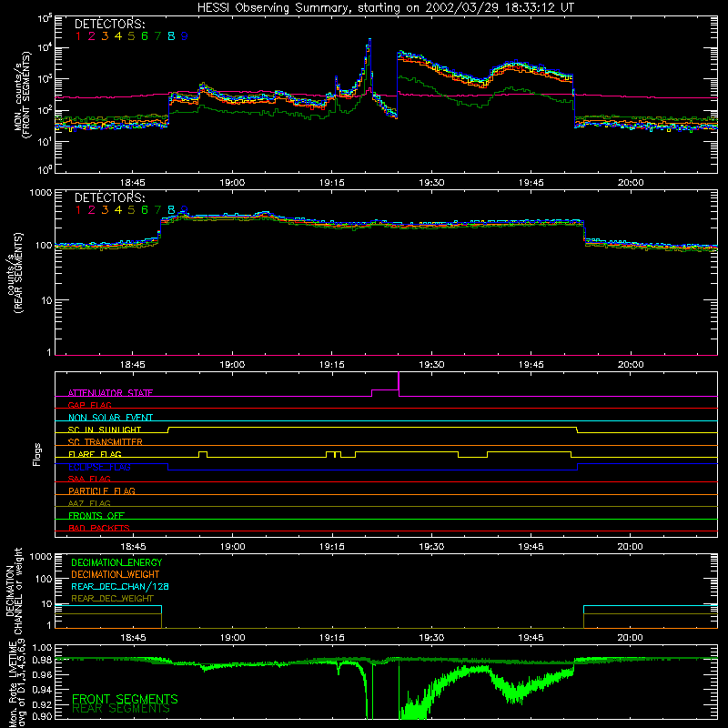The width and height of the screenshot is (728, 728).
Task: Click DETECTORS: label in front segments panel
Action: pyautogui.click(x=110, y=24)
